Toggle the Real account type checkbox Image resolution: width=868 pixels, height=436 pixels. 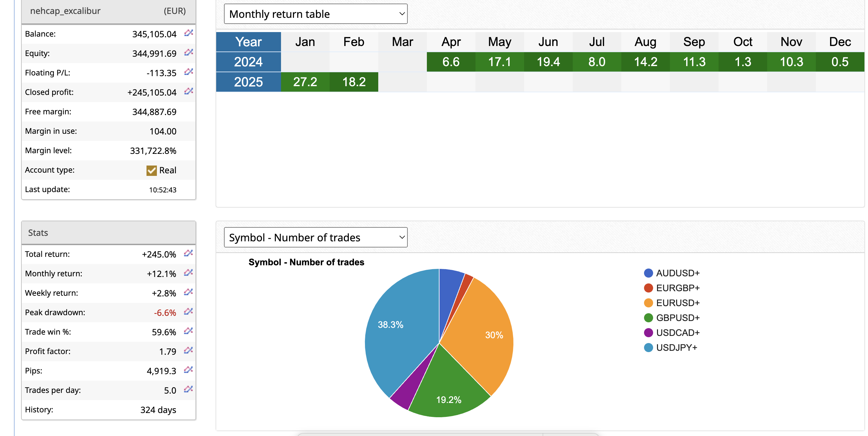[x=152, y=170]
